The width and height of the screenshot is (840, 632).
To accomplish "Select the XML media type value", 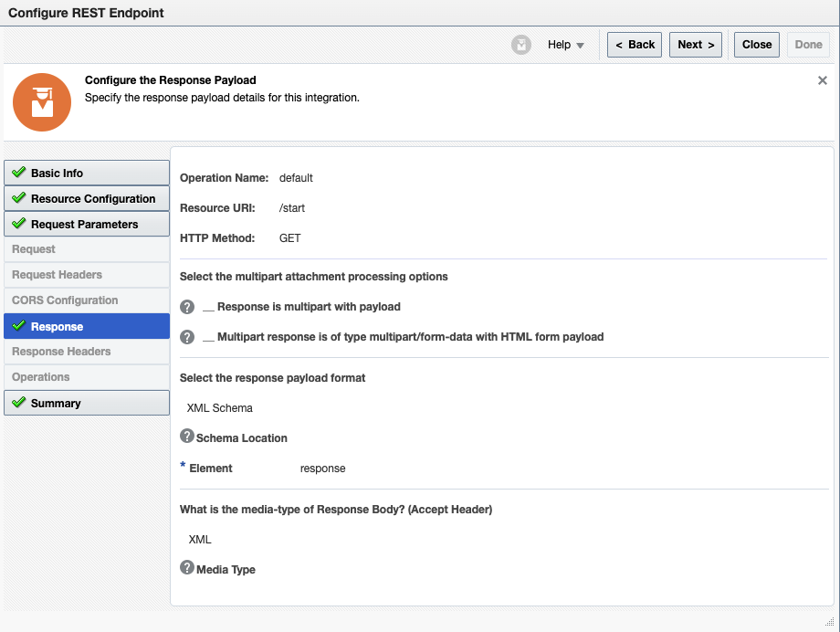I will pos(200,539).
